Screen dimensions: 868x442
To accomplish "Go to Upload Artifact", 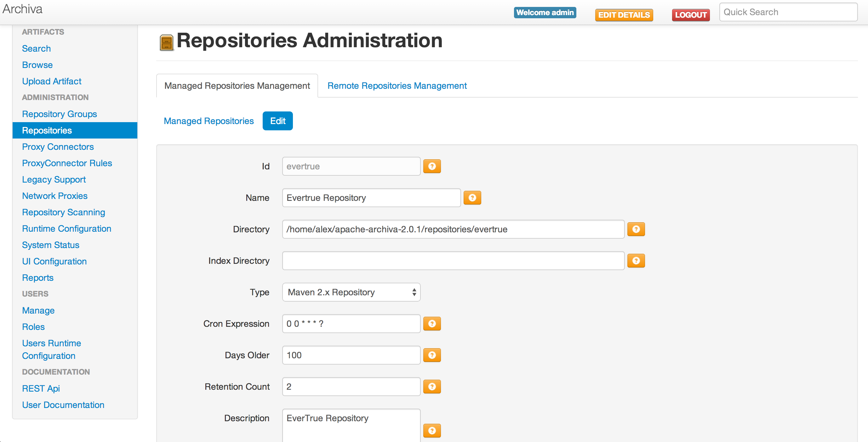I will click(x=52, y=81).
